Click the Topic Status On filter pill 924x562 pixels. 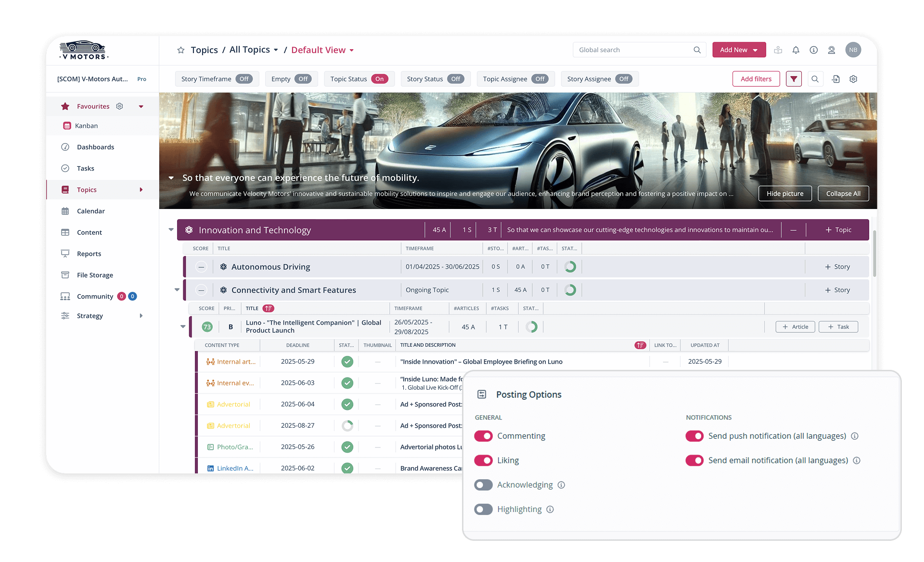(359, 78)
